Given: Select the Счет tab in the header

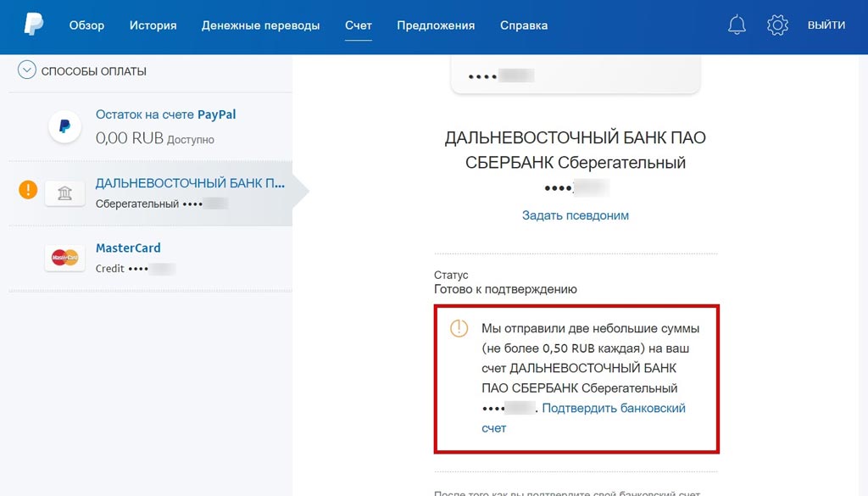Looking at the screenshot, I should tap(359, 25).
